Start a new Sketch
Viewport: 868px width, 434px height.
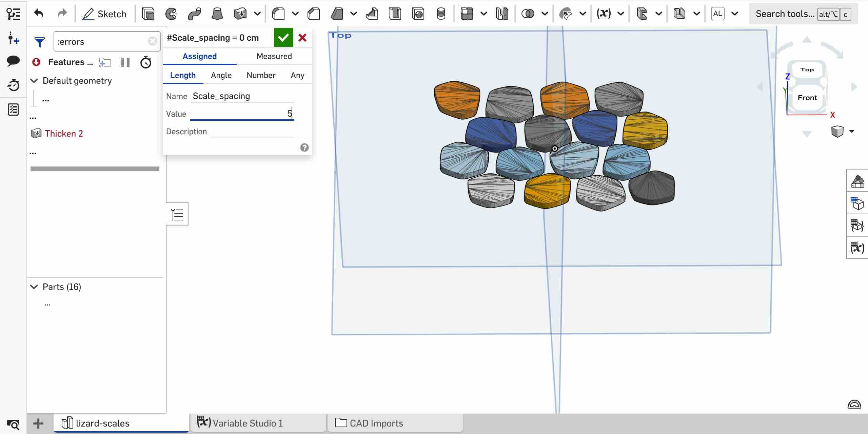(x=104, y=14)
